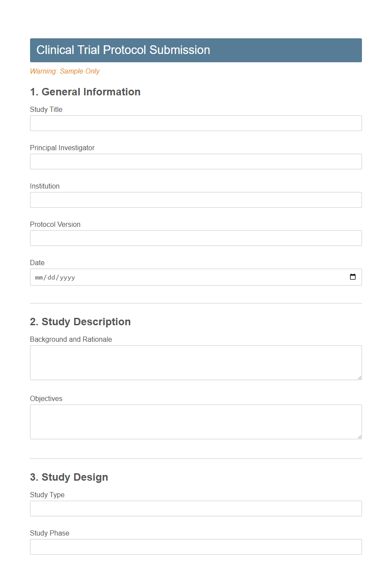Select the Objectives text area
Viewport: 392px width, 566px height.
click(x=196, y=421)
